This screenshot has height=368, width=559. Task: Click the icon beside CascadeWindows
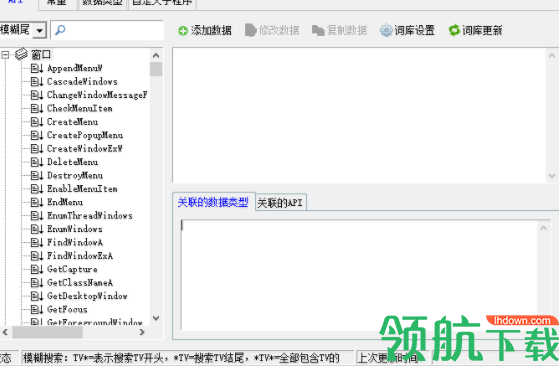pyautogui.click(x=37, y=82)
